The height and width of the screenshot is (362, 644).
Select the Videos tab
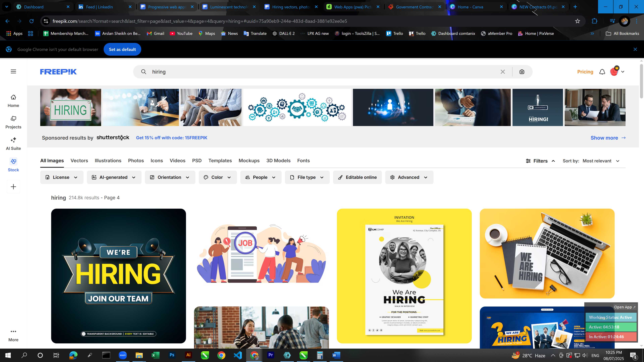click(x=177, y=161)
